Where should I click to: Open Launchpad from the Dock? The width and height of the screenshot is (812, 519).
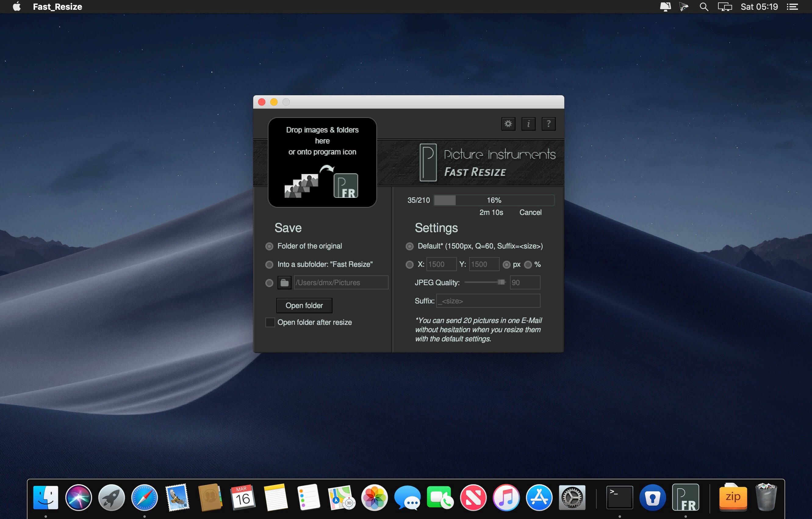tap(112, 497)
